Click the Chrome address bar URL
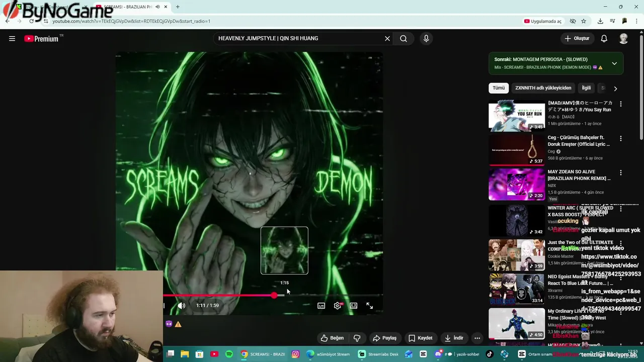Viewport: 644px width, 362px height. [131, 21]
